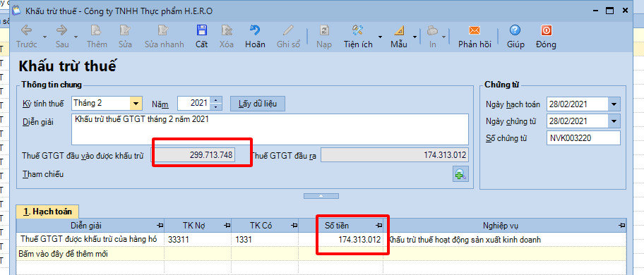
Task: Open Tiện ích utilities tool
Action: pyautogui.click(x=358, y=36)
